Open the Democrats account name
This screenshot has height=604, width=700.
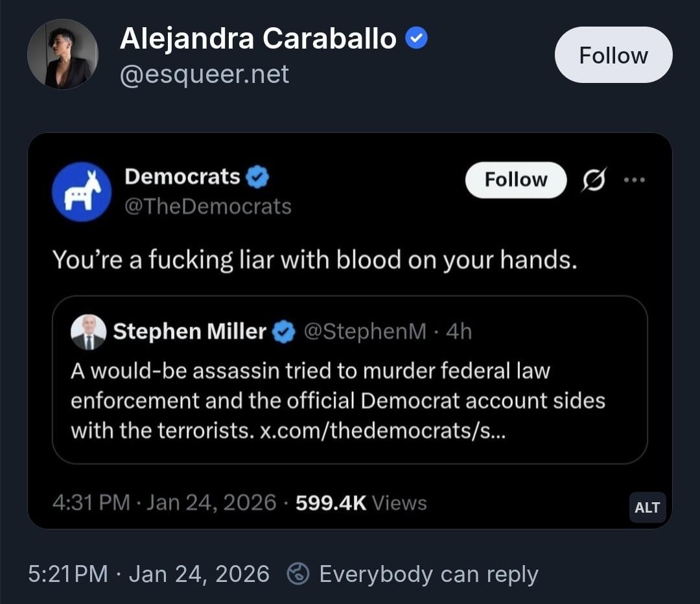point(182,176)
